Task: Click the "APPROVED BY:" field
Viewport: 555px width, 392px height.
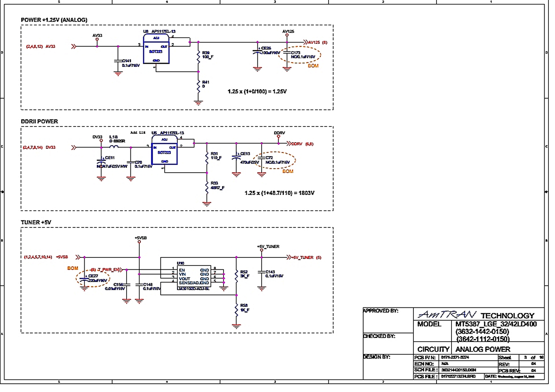Action: 381,311
